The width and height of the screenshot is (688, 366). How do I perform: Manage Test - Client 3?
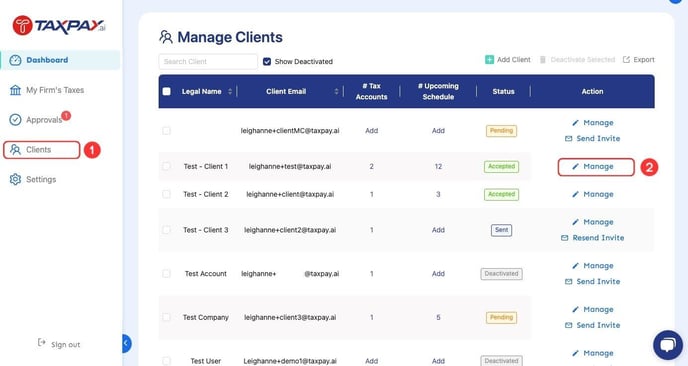point(593,222)
